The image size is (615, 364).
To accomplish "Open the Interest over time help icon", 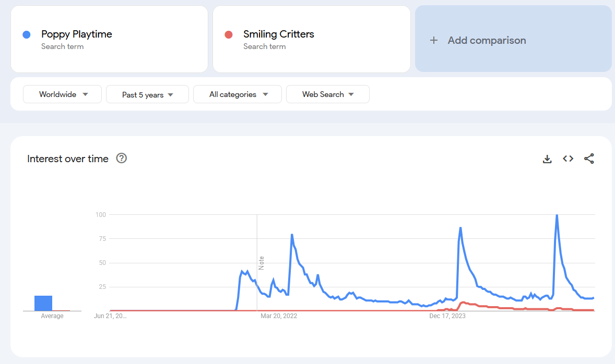I will click(122, 159).
